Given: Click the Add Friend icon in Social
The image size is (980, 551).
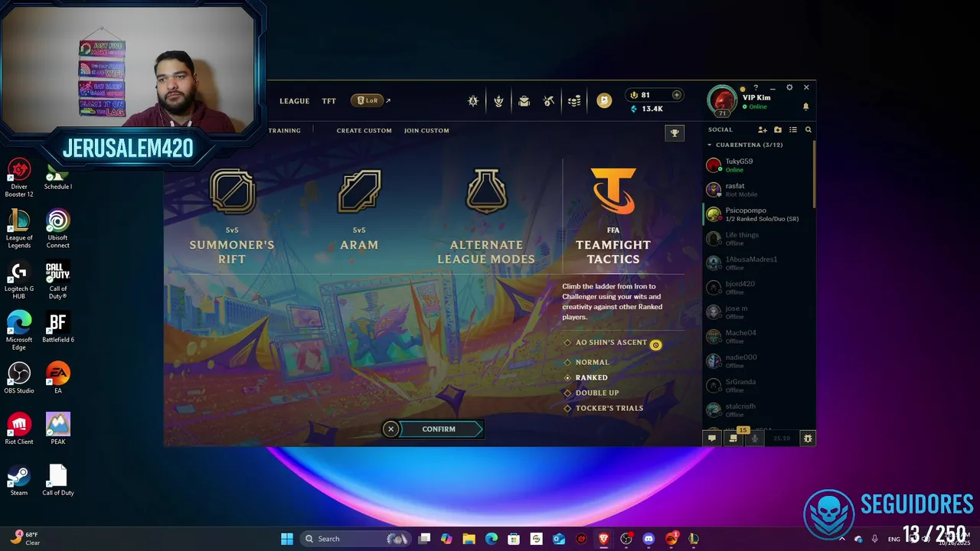Looking at the screenshot, I should pyautogui.click(x=762, y=130).
